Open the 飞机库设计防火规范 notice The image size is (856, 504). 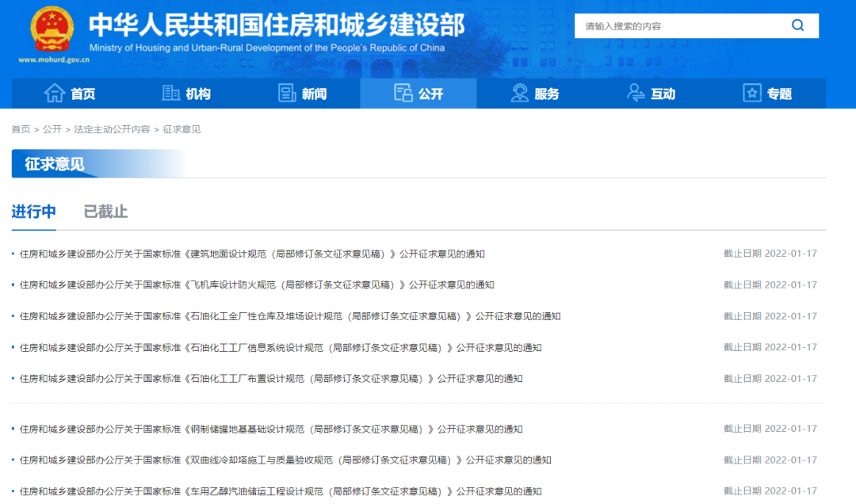point(257,285)
